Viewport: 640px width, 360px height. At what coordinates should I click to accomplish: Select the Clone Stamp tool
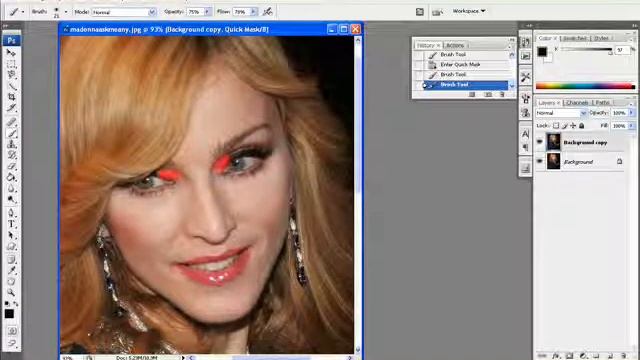coord(11,144)
